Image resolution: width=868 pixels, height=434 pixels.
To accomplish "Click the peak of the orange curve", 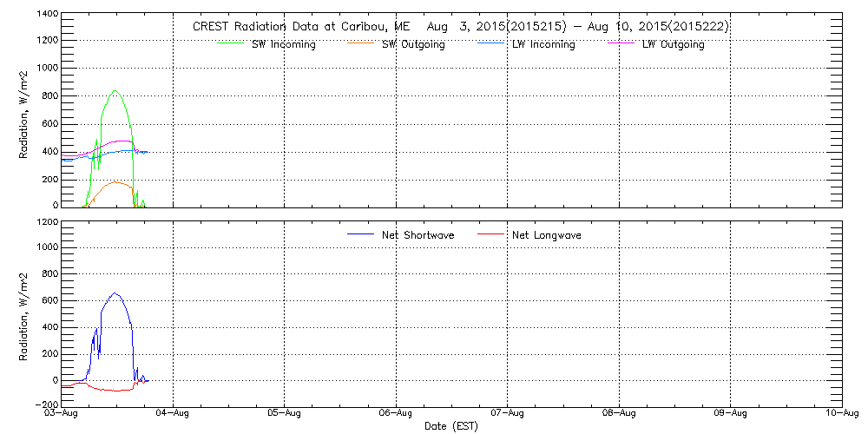I will 115,182.
